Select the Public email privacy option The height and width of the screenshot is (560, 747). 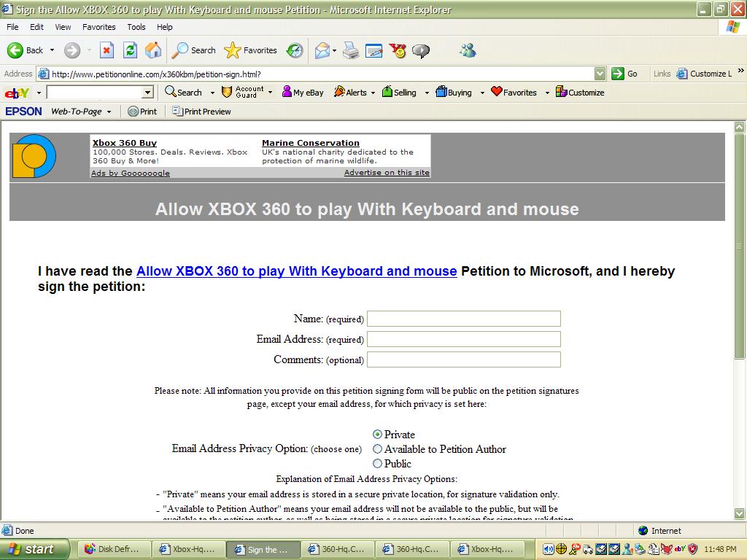click(x=377, y=463)
